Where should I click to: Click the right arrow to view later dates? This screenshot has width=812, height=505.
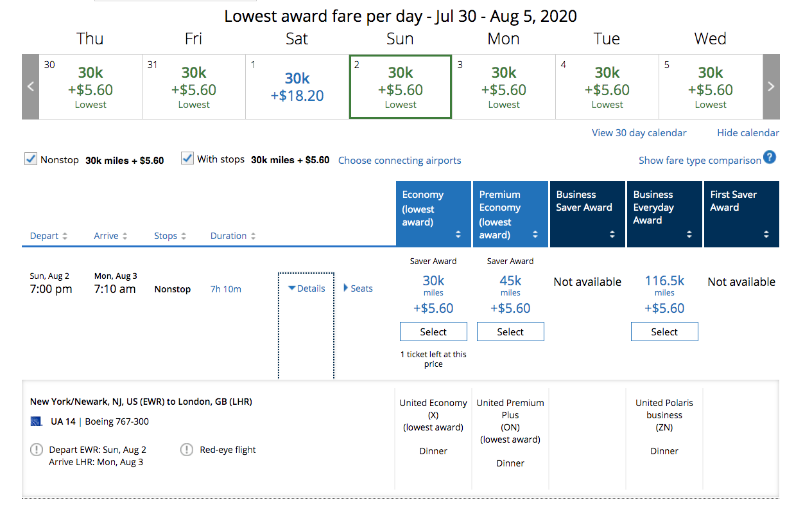click(770, 87)
